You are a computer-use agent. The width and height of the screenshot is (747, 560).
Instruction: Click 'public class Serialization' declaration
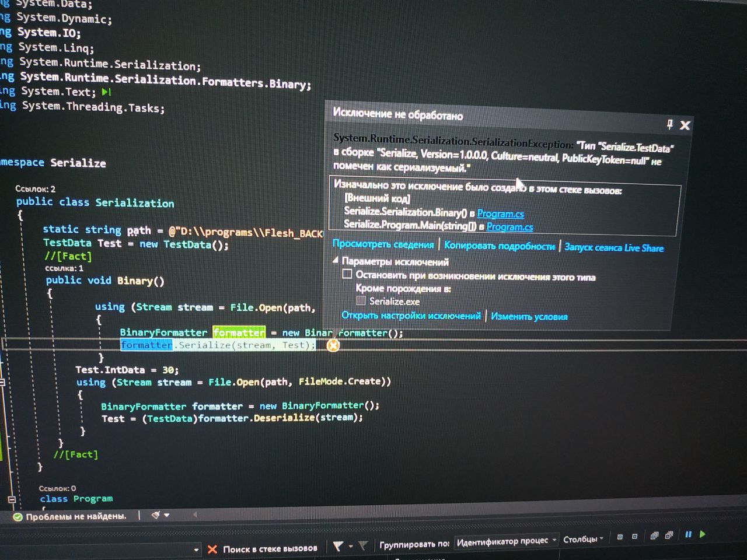point(95,202)
